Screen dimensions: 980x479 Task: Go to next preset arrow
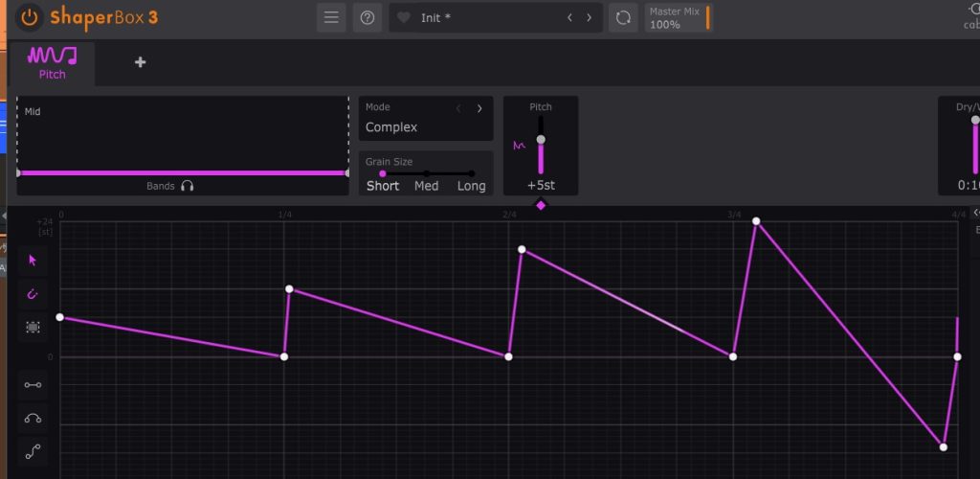(x=589, y=17)
